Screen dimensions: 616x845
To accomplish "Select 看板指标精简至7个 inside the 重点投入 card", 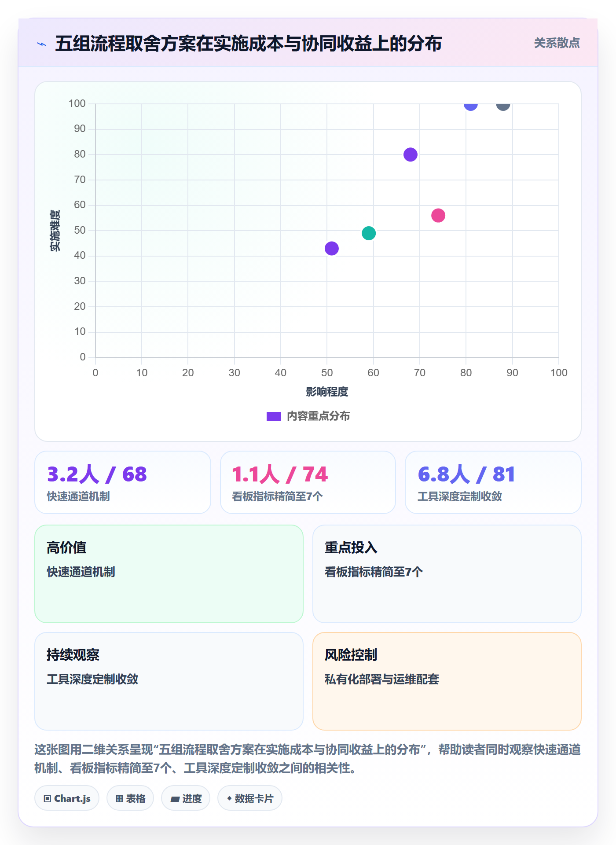I will (374, 572).
